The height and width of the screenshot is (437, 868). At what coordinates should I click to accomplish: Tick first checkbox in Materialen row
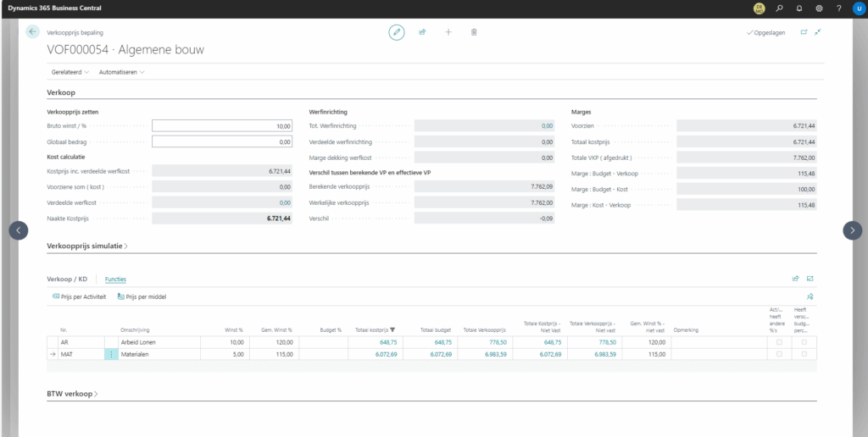pyautogui.click(x=779, y=354)
